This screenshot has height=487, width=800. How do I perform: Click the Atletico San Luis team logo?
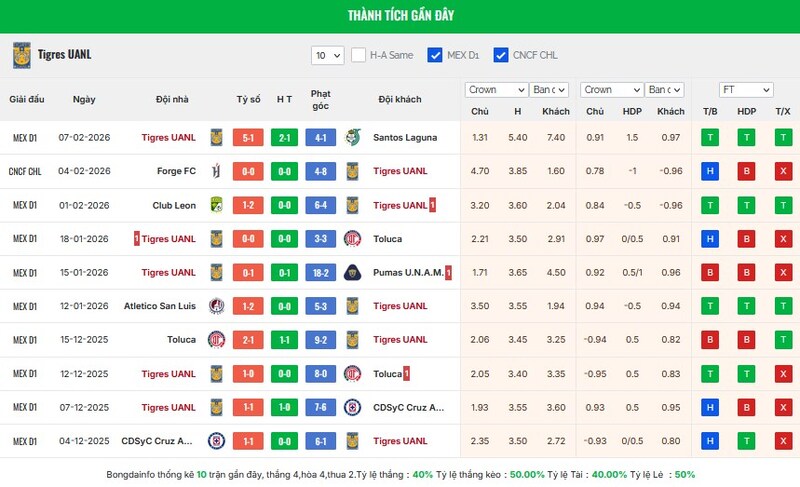215,306
